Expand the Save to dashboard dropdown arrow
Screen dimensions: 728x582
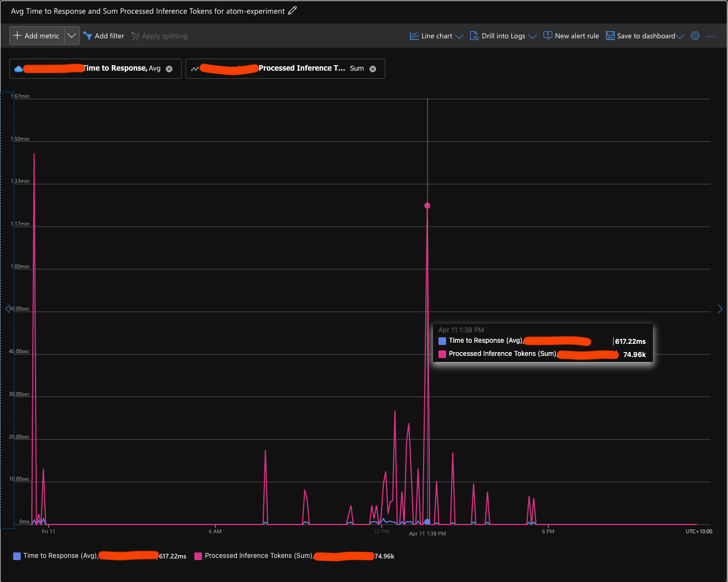[x=680, y=36]
